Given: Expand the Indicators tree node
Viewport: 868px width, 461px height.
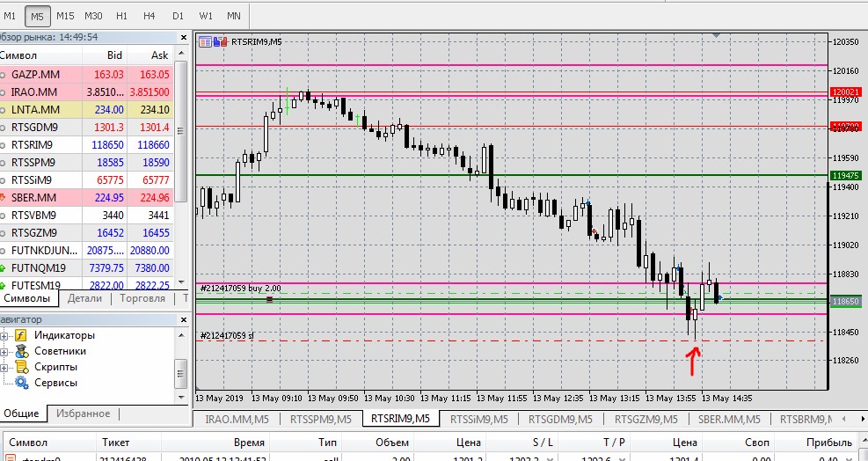Looking at the screenshot, I should (4, 336).
